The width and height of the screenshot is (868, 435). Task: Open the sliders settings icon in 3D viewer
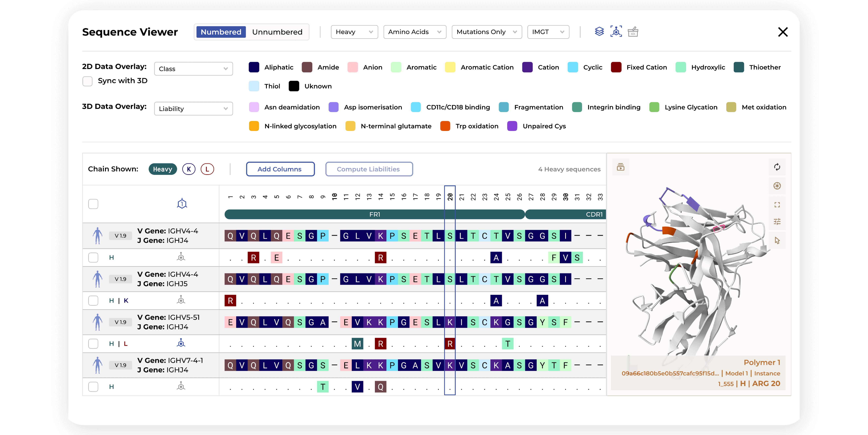pos(777,222)
